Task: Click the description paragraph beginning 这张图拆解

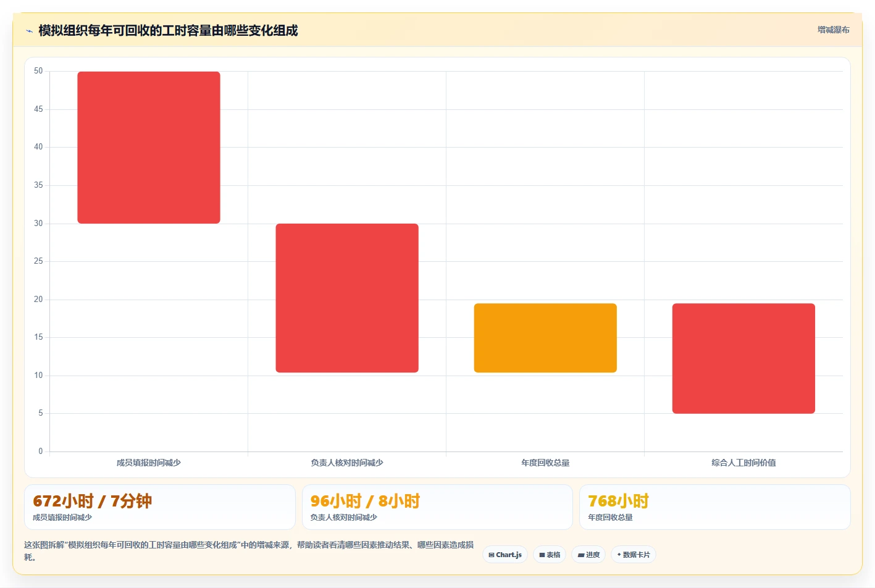Action: (x=249, y=551)
